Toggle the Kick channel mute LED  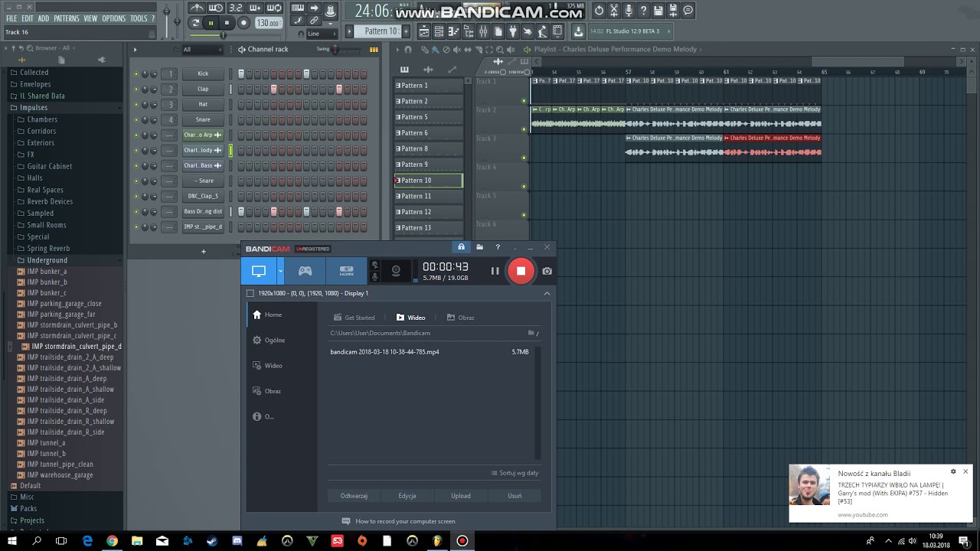tap(136, 74)
